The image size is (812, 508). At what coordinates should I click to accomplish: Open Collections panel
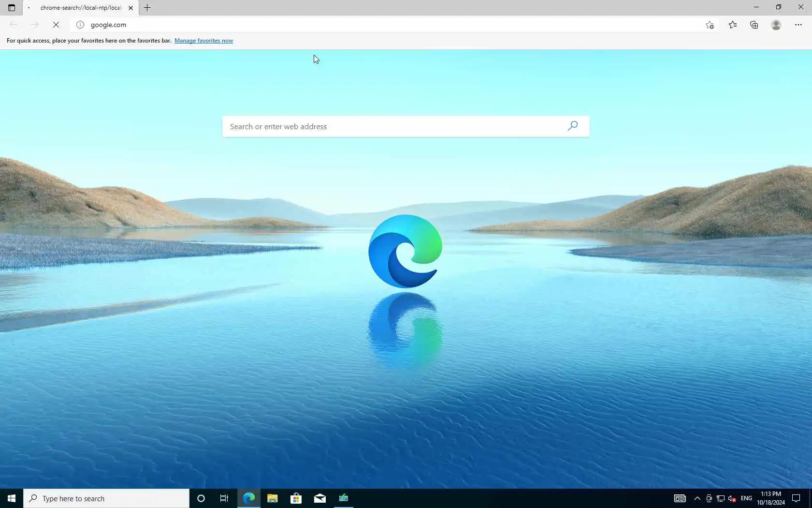click(x=754, y=25)
